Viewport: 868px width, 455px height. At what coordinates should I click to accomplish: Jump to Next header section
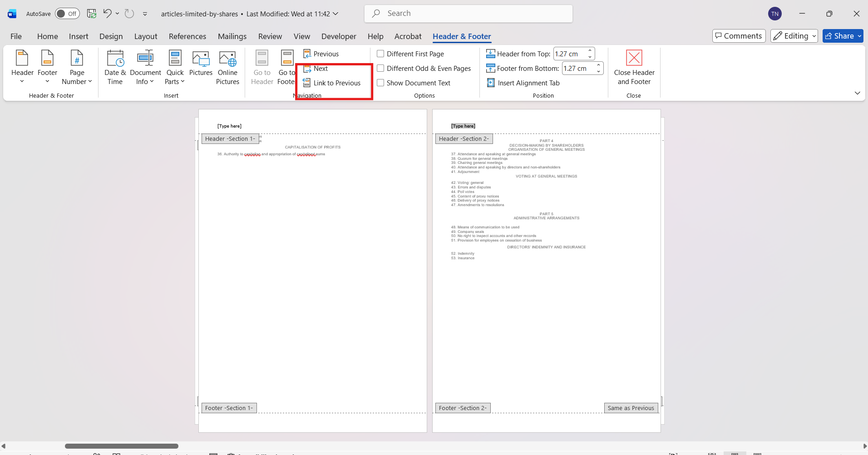(x=316, y=69)
